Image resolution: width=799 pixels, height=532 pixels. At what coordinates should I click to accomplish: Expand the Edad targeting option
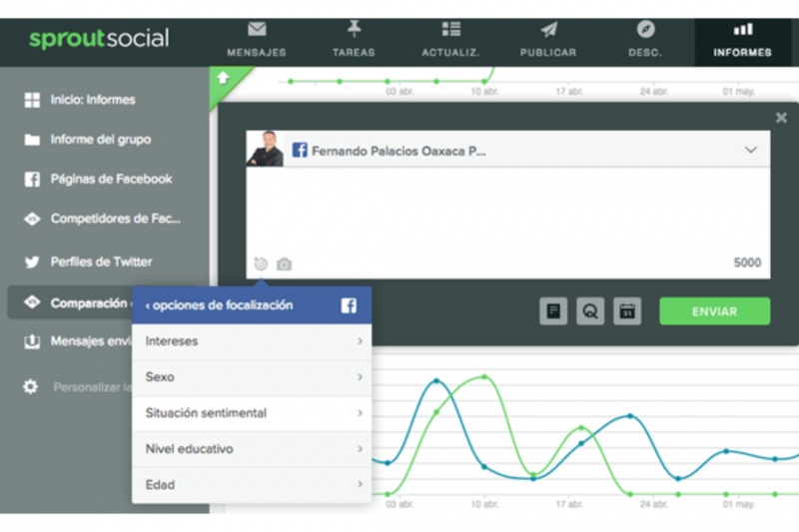pyautogui.click(x=252, y=485)
